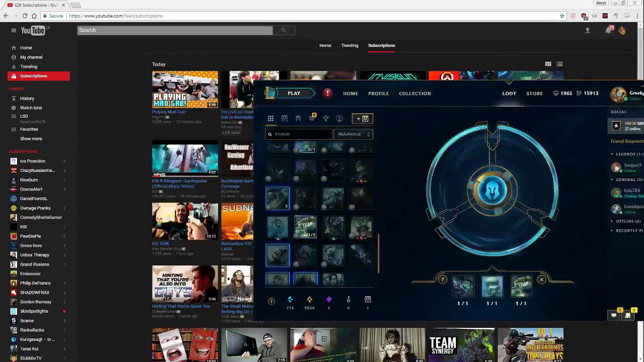The height and width of the screenshot is (362, 644).
Task: Open the YouTube hamburger guide menu
Action: coord(14,31)
